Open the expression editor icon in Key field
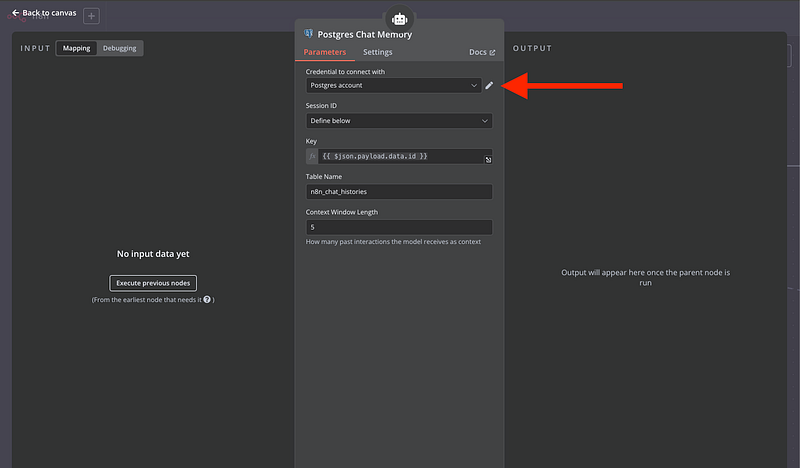The image size is (800, 468). (488, 160)
